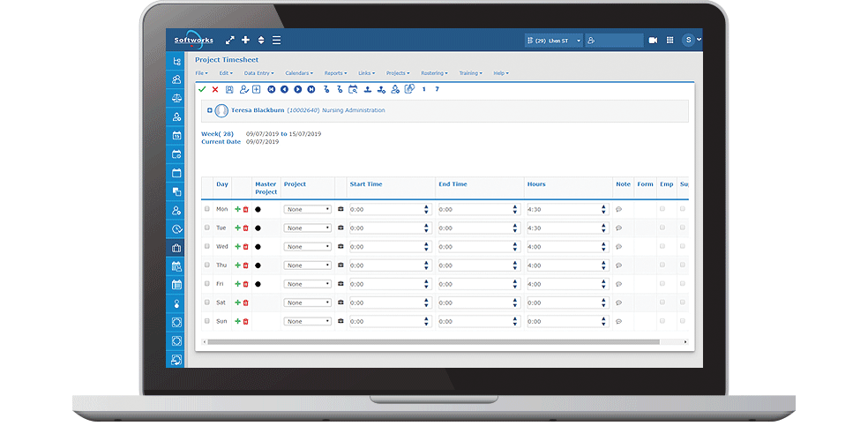The image size is (868, 441).
Task: Open the Project dropdown for Sat
Action: point(307,303)
